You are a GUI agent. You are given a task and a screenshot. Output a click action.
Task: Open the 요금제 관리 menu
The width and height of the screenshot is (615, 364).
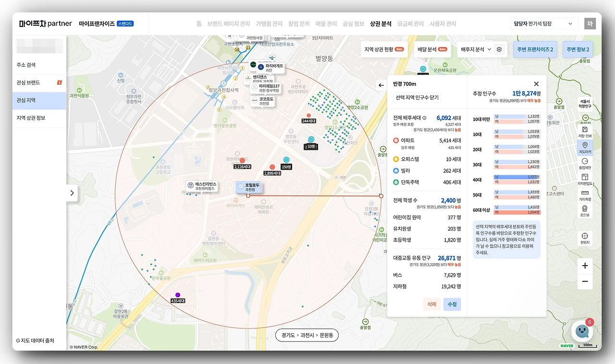(411, 24)
